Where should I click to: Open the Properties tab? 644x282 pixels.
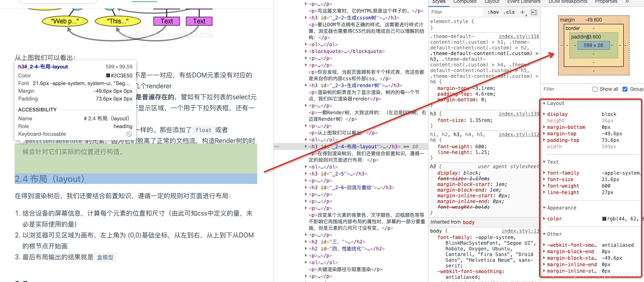(x=606, y=2)
